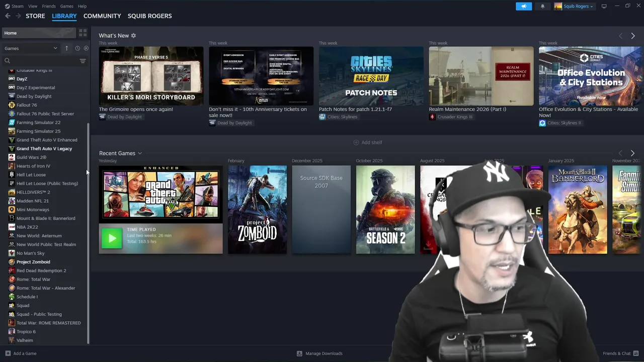This screenshot has width=644, height=362.
Task: Open the Battlefield 6 Season 2 cover
Action: (x=385, y=210)
